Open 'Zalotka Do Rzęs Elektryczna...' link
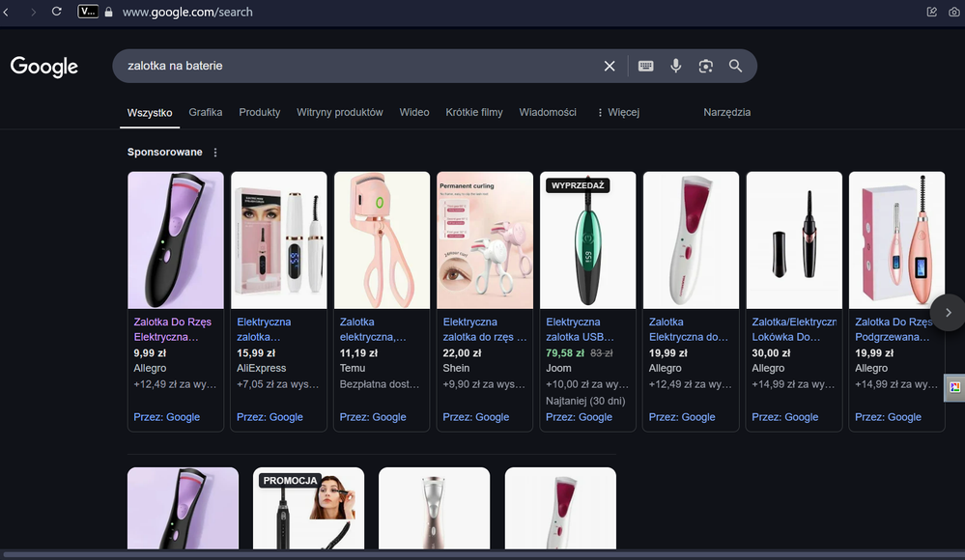 tap(172, 329)
